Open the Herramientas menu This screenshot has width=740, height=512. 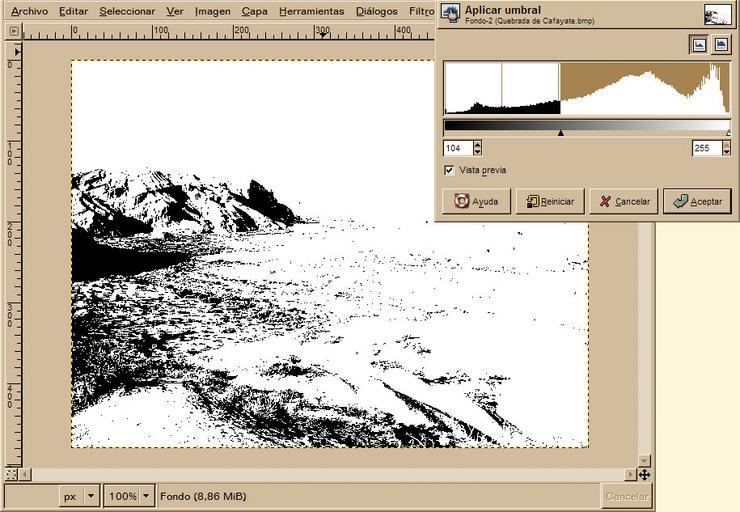click(x=311, y=11)
